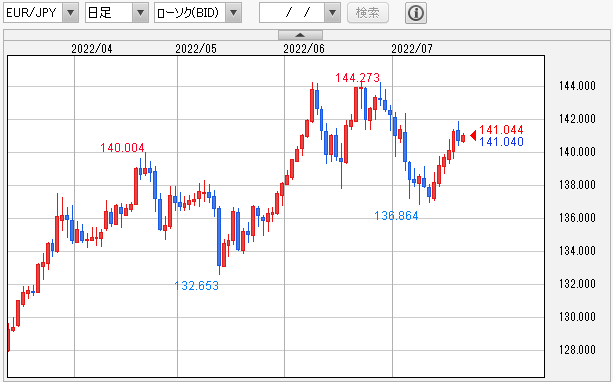The height and width of the screenshot is (382, 613).
Task: Click the 144.000 price axis label
Action: (x=577, y=86)
